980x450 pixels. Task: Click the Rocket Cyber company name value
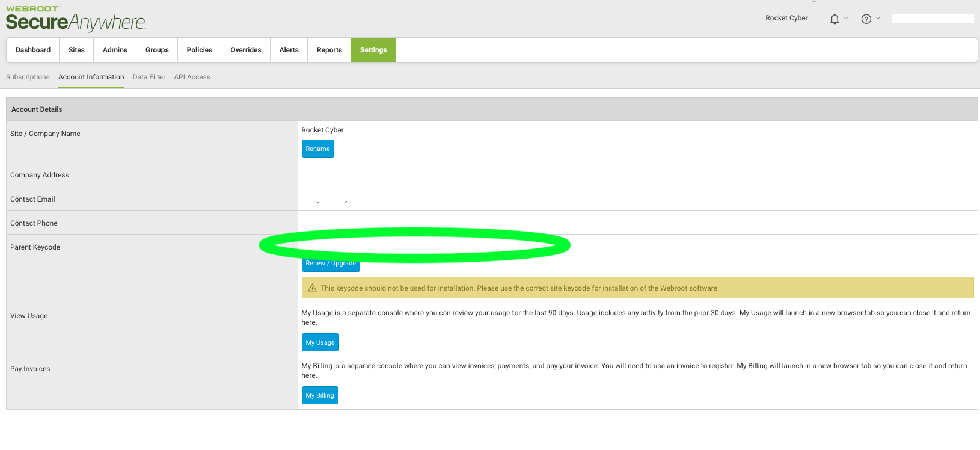click(x=322, y=130)
